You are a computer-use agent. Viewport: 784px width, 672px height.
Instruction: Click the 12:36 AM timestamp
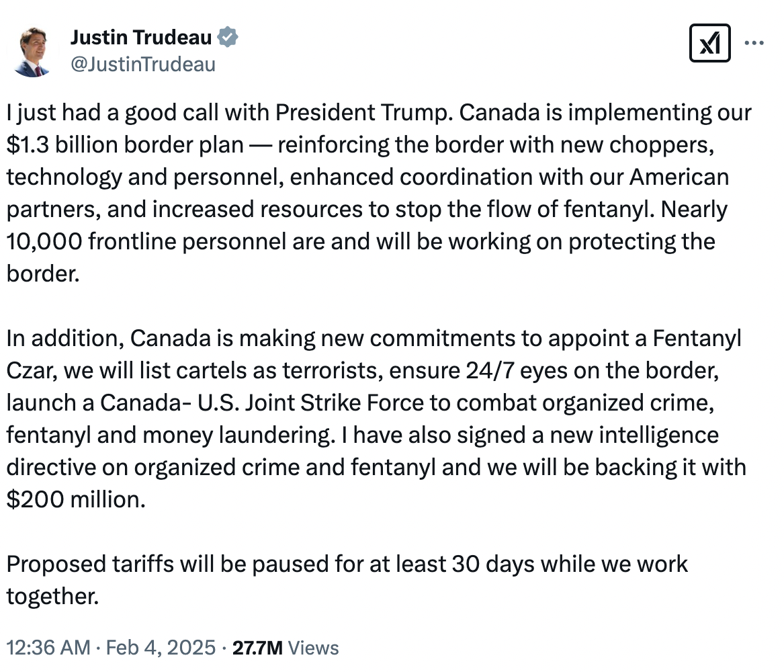(48, 648)
